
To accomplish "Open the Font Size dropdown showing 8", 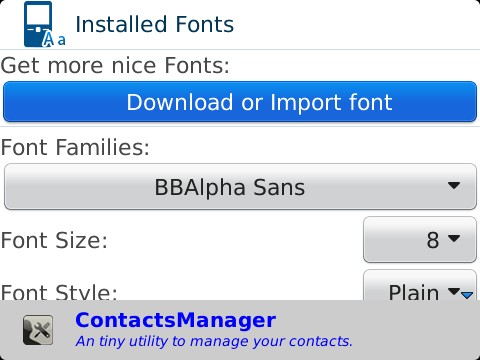I will (420, 239).
